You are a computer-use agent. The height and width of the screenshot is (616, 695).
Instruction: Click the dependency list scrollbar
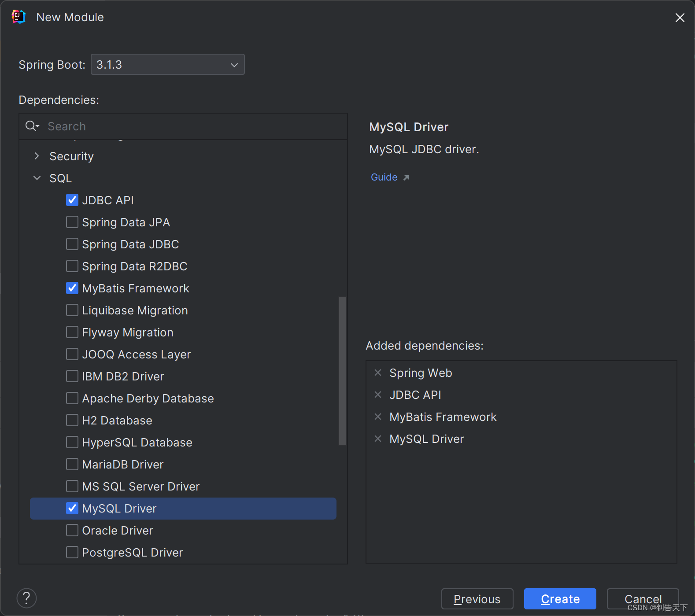tap(342, 371)
